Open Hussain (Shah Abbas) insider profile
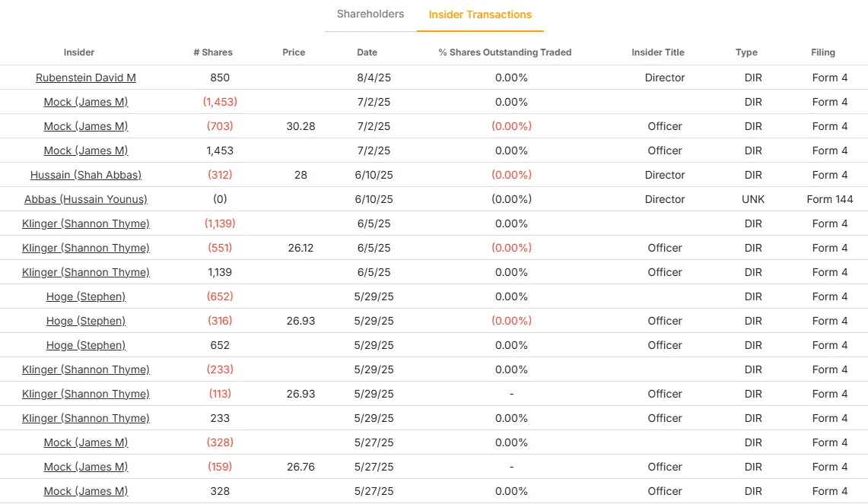The width and height of the screenshot is (868, 504). [86, 175]
